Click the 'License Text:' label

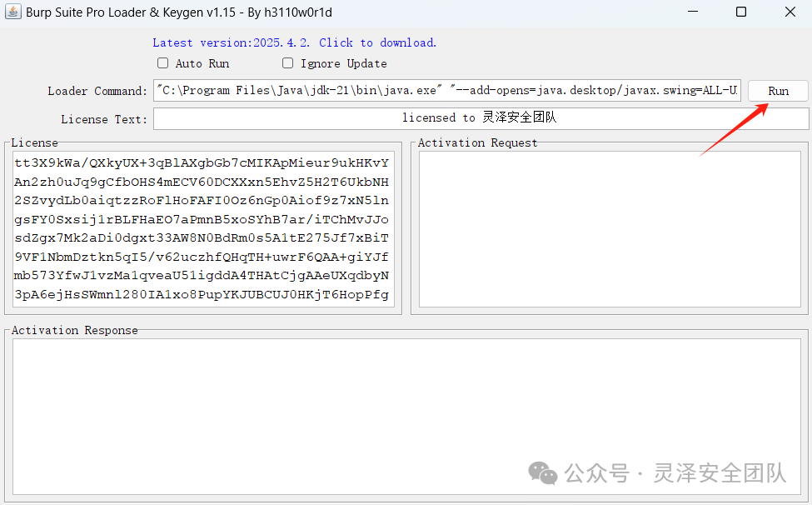click(x=104, y=119)
